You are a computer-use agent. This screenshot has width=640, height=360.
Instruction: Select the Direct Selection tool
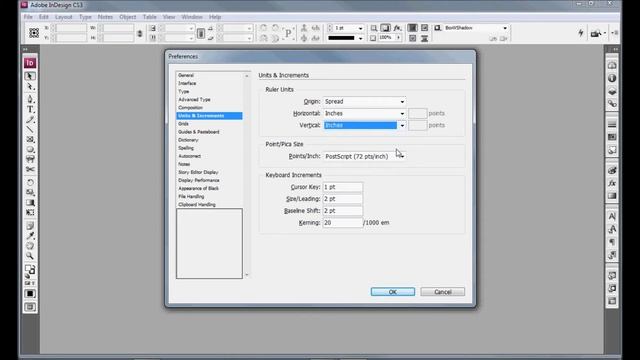point(30,87)
